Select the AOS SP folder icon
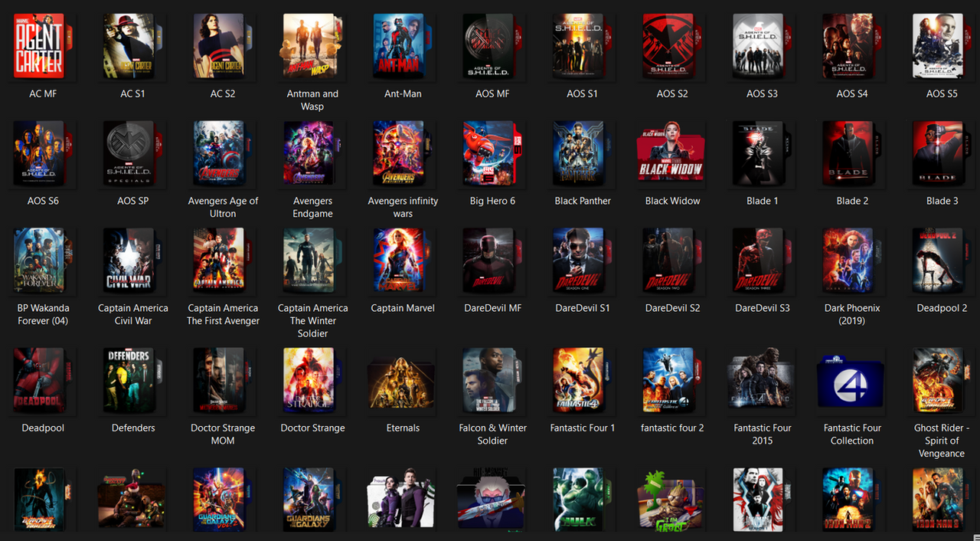 coord(133,153)
